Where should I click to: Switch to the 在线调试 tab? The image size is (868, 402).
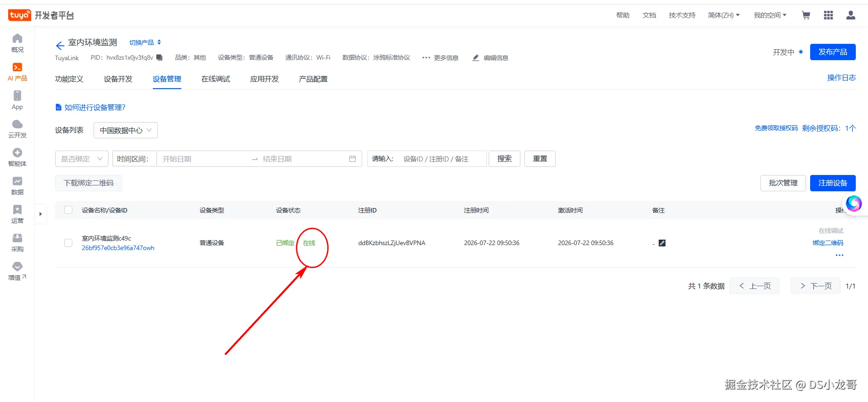click(x=216, y=79)
